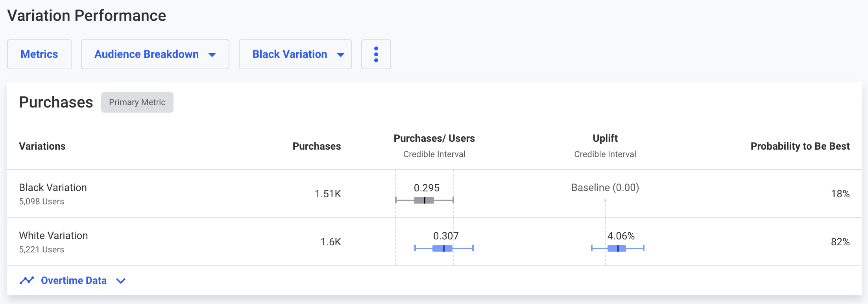Click the Variations column header
The image size is (868, 304).
click(x=42, y=146)
